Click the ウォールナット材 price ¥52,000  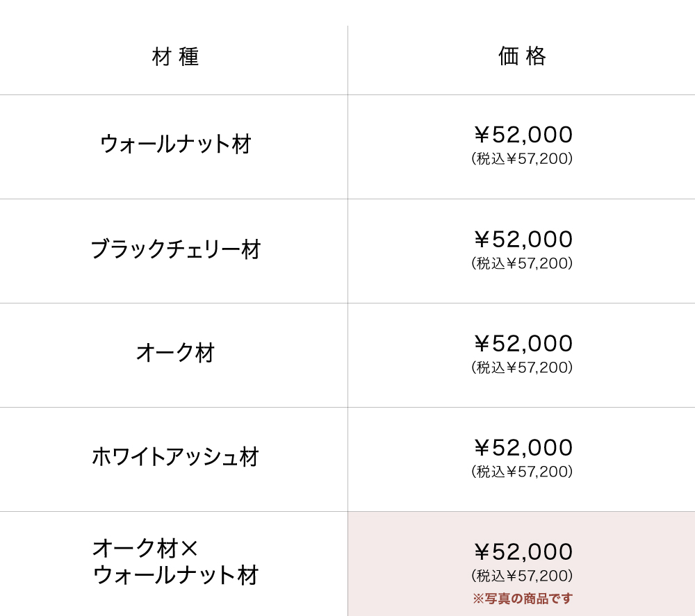tap(523, 135)
